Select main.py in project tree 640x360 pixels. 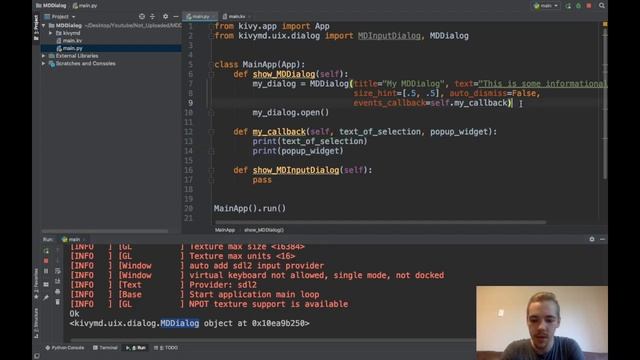(72, 48)
